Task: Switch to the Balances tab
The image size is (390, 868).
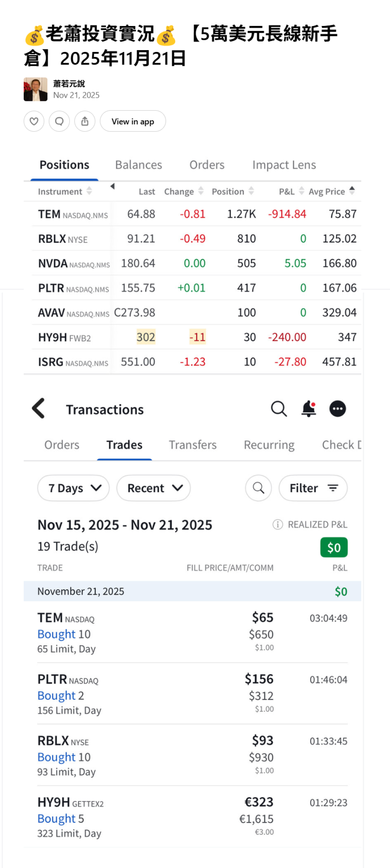Action: coord(139,165)
